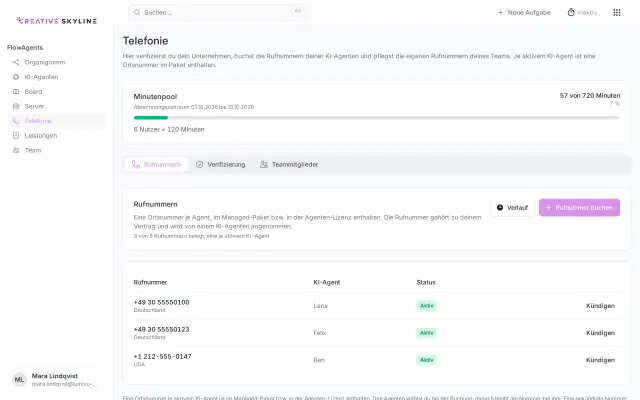Click the timer icon next to Inaktiv
This screenshot has width=640, height=400.
pyautogui.click(x=571, y=13)
